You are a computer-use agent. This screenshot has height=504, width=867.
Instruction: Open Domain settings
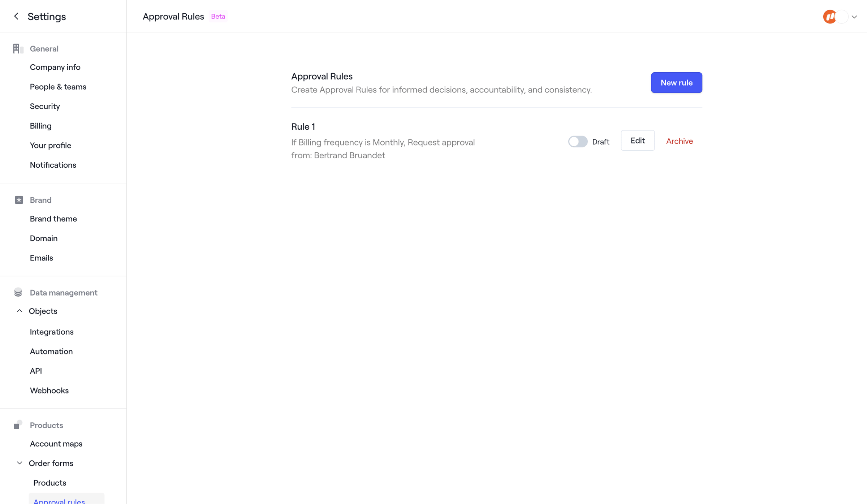[44, 238]
